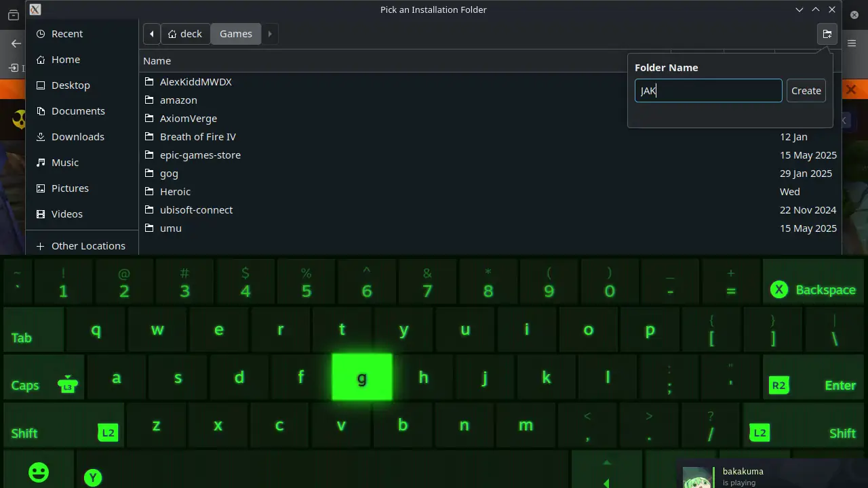
Task: Open Pictures from the sidebar
Action: [70, 188]
